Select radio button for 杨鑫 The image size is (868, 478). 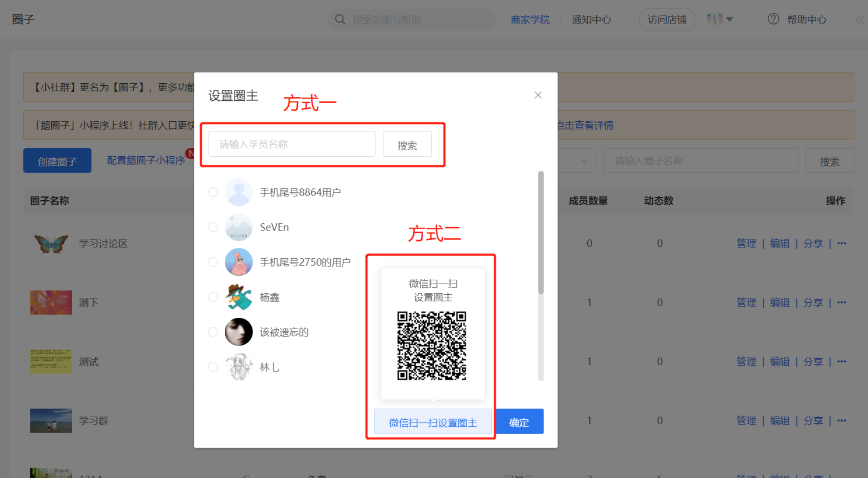coord(213,297)
